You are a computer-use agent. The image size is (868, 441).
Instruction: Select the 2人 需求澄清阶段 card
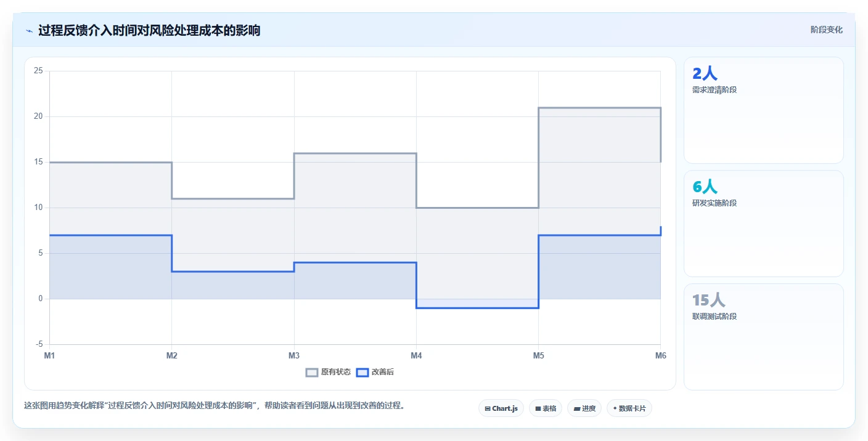(x=763, y=110)
